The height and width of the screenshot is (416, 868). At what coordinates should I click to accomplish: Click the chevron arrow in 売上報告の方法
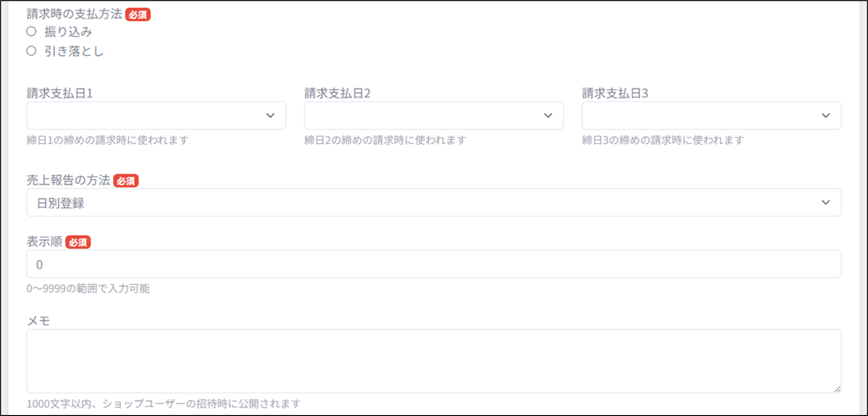point(825,203)
